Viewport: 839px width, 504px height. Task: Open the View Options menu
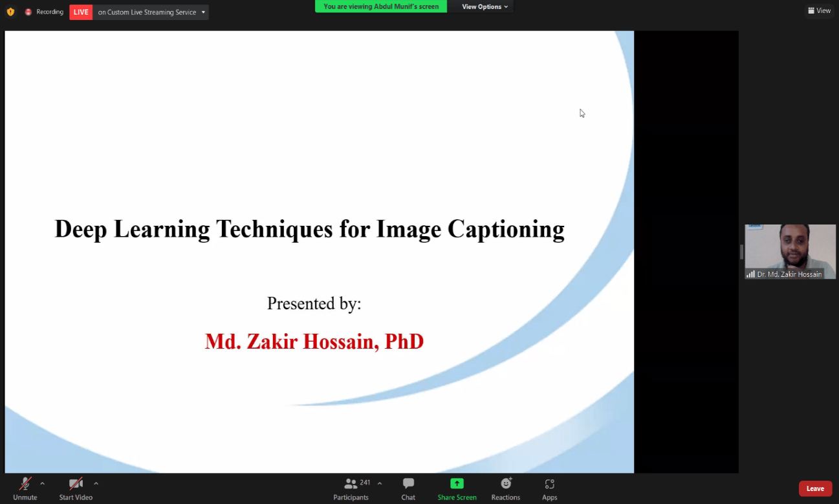(485, 6)
